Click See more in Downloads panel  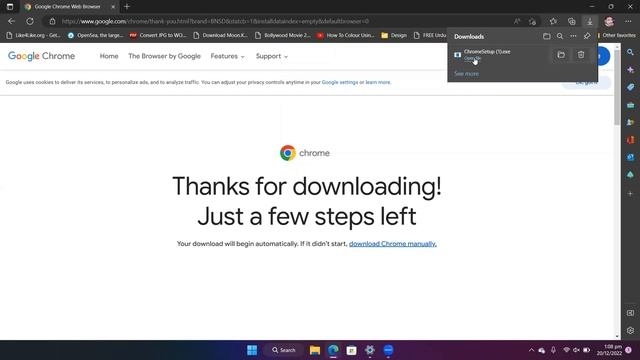(466, 73)
